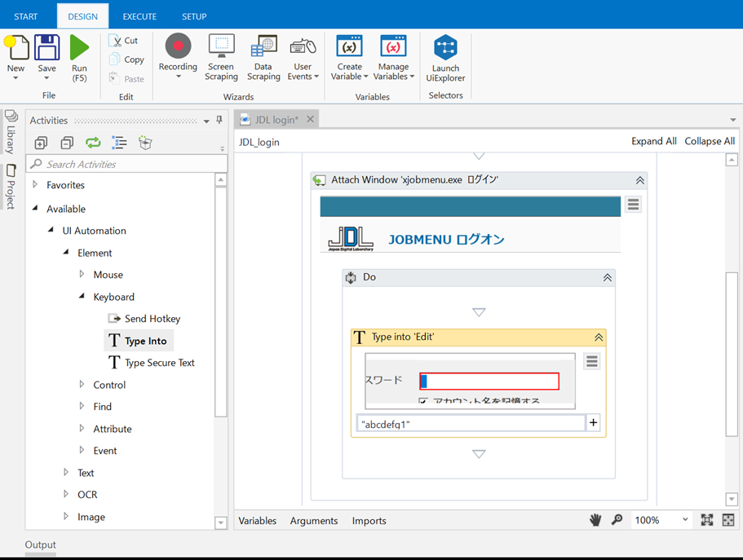Save the workflow using Save icon
The height and width of the screenshot is (560, 743).
(47, 48)
